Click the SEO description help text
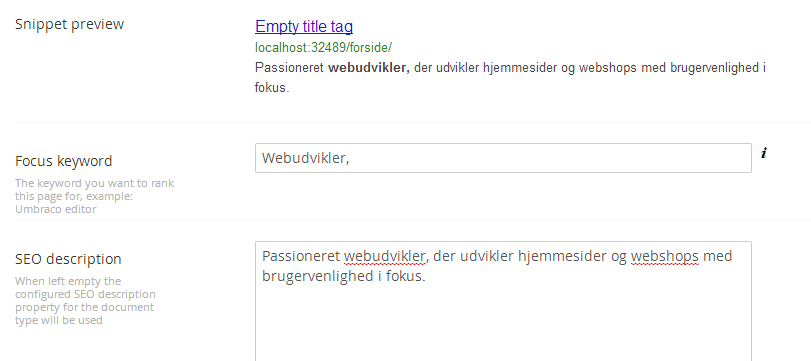 85,301
